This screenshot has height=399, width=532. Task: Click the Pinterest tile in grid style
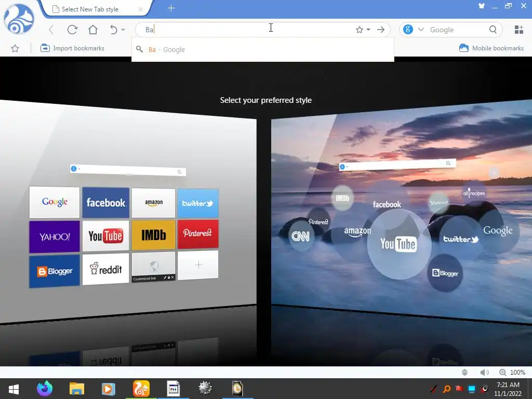[198, 233]
